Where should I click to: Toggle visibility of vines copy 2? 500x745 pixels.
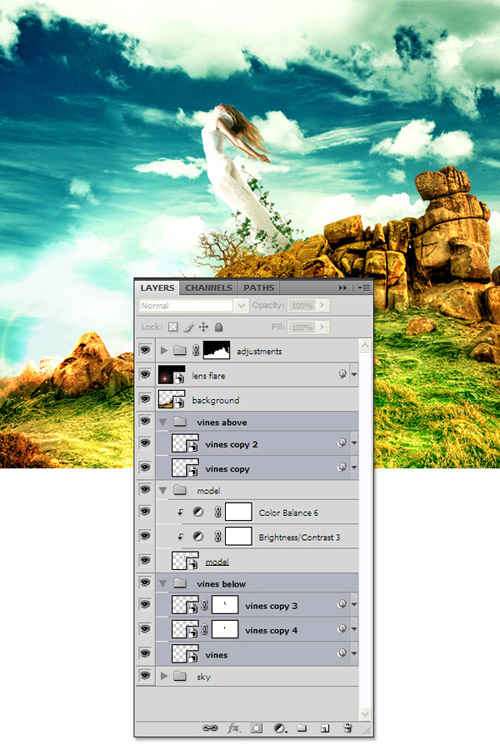point(145,443)
